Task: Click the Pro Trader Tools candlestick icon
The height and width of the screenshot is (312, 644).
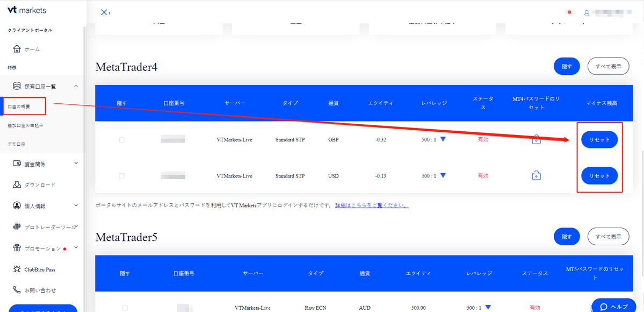Action: [17, 226]
